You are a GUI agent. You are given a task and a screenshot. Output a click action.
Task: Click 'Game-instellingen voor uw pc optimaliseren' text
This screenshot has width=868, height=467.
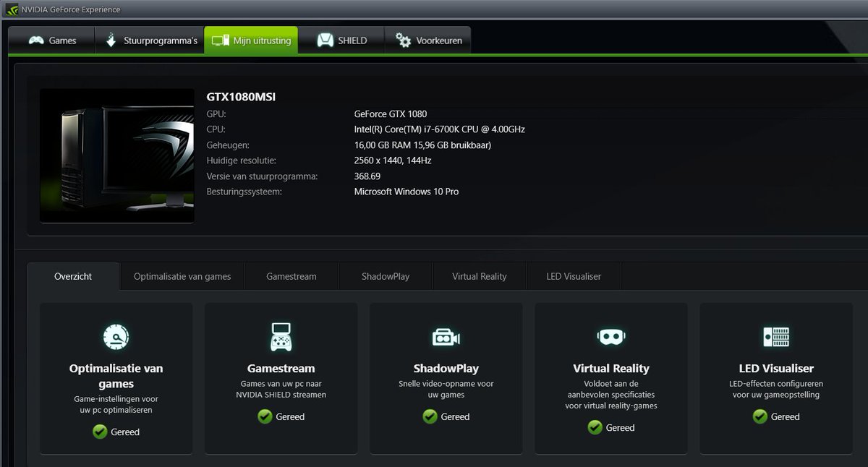click(116, 404)
